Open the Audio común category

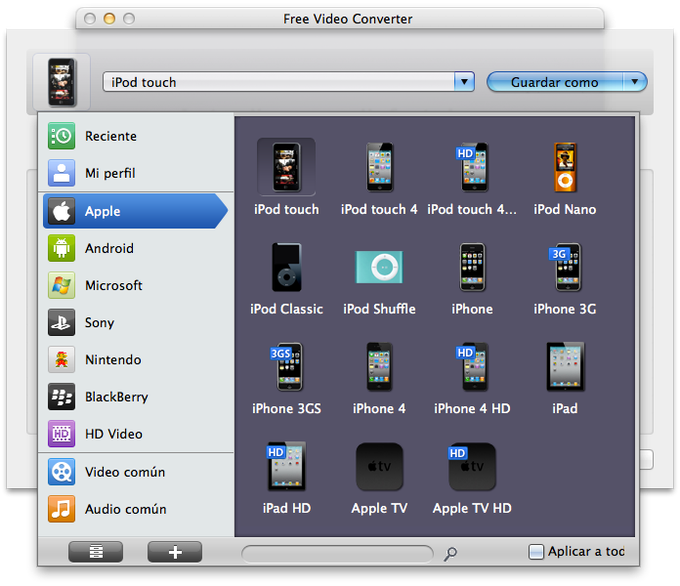(136, 509)
